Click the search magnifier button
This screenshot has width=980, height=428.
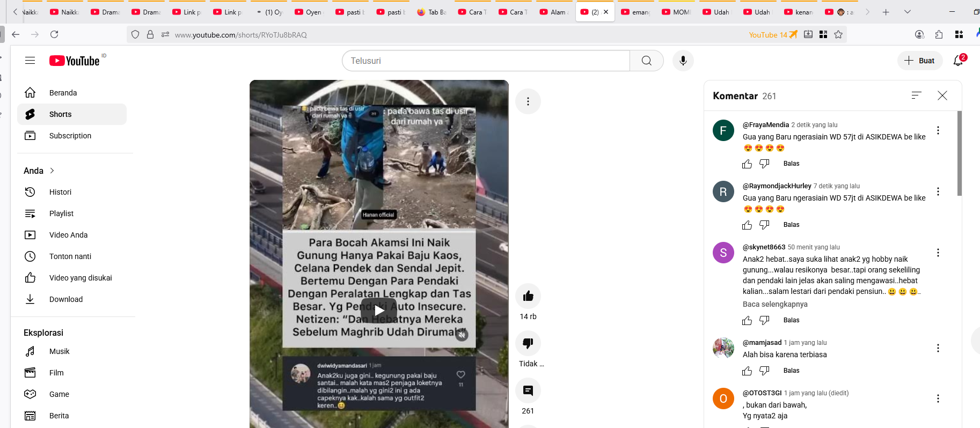click(646, 61)
